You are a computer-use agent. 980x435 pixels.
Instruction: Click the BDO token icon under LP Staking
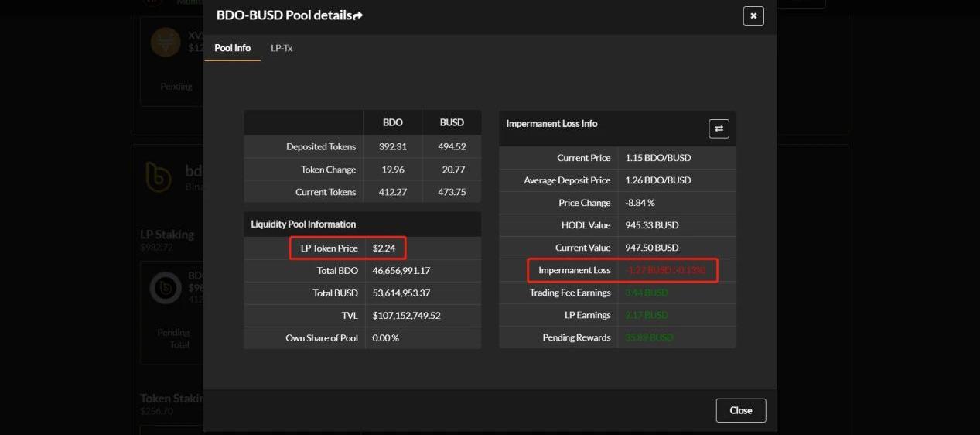click(166, 288)
